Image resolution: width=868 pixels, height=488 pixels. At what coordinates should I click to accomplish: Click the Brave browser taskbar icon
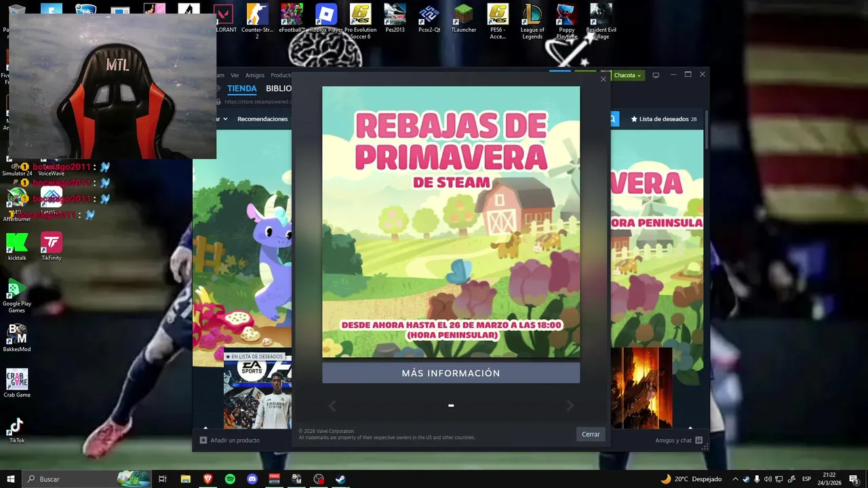208,479
